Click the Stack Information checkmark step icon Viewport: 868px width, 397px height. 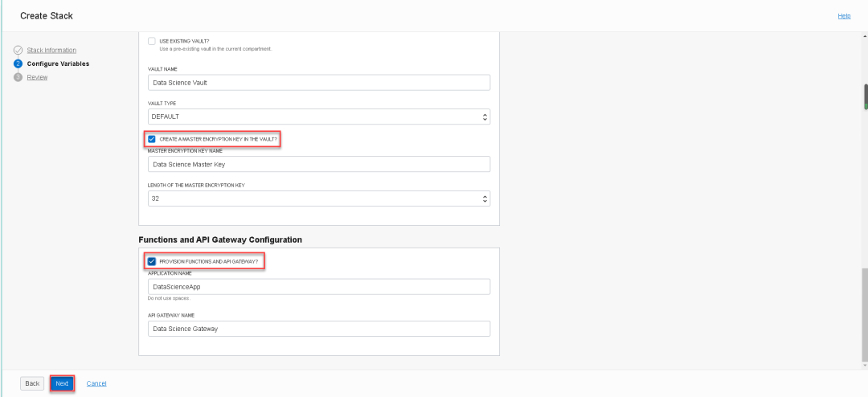point(18,50)
